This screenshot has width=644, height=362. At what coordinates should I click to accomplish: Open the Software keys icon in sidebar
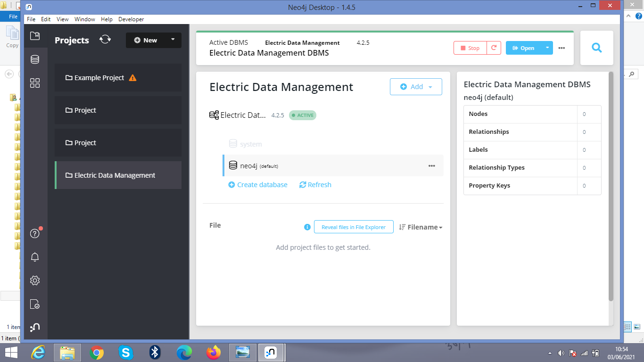35,304
